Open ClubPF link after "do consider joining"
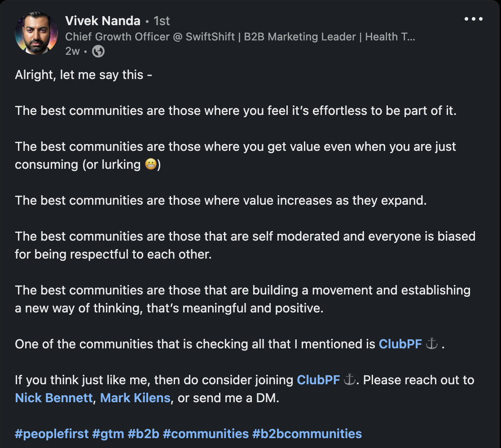The height and width of the screenshot is (448, 501). coord(319,380)
